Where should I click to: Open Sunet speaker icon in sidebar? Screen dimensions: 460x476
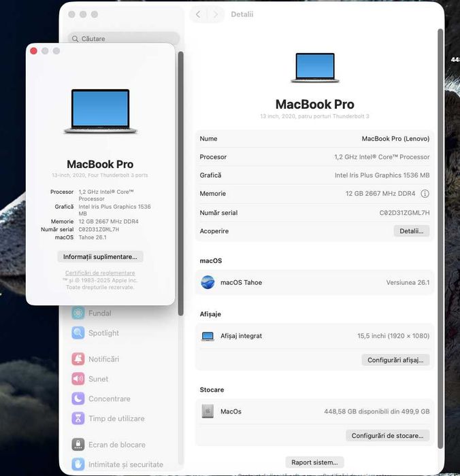click(x=78, y=379)
